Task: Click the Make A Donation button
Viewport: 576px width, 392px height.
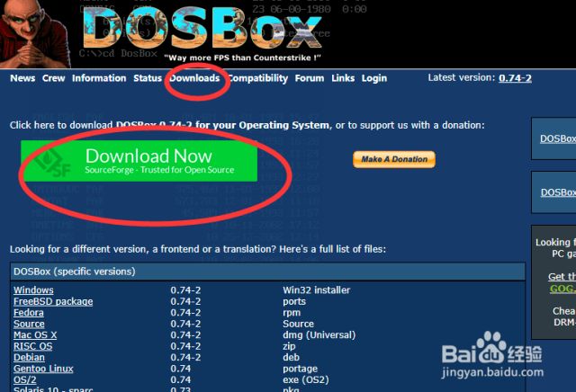Action: (x=394, y=159)
